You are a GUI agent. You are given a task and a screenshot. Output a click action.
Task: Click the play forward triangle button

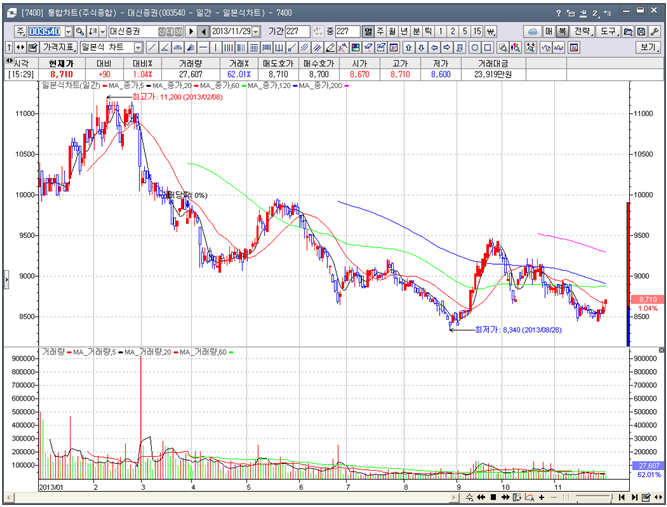(191, 31)
